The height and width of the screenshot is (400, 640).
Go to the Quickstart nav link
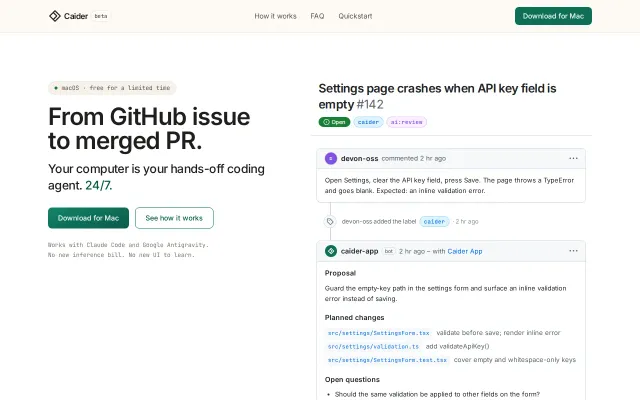point(355,16)
